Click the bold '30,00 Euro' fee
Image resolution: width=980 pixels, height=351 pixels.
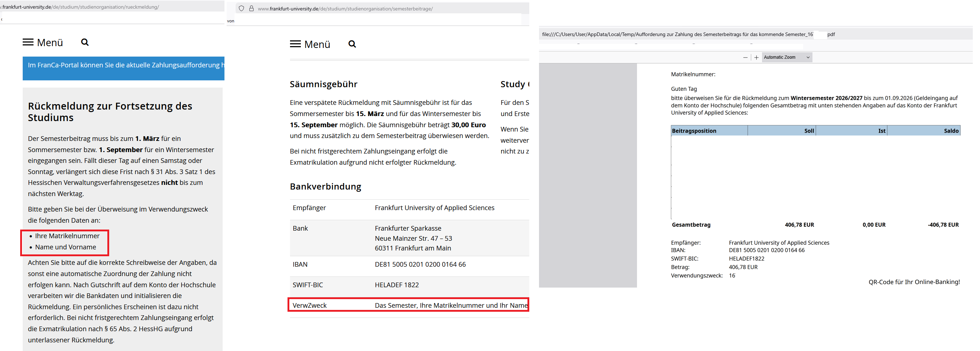pos(468,125)
